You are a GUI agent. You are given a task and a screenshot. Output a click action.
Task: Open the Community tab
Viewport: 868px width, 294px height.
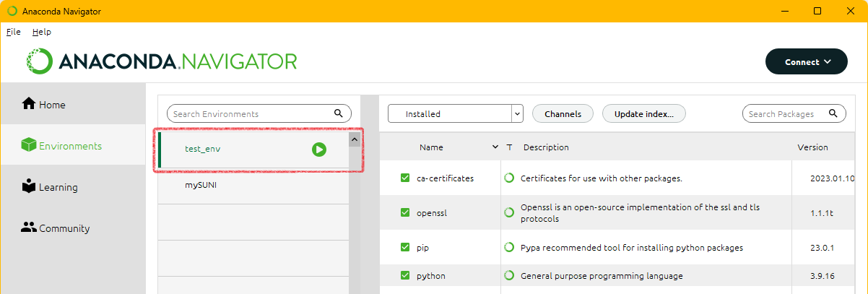coord(73,228)
